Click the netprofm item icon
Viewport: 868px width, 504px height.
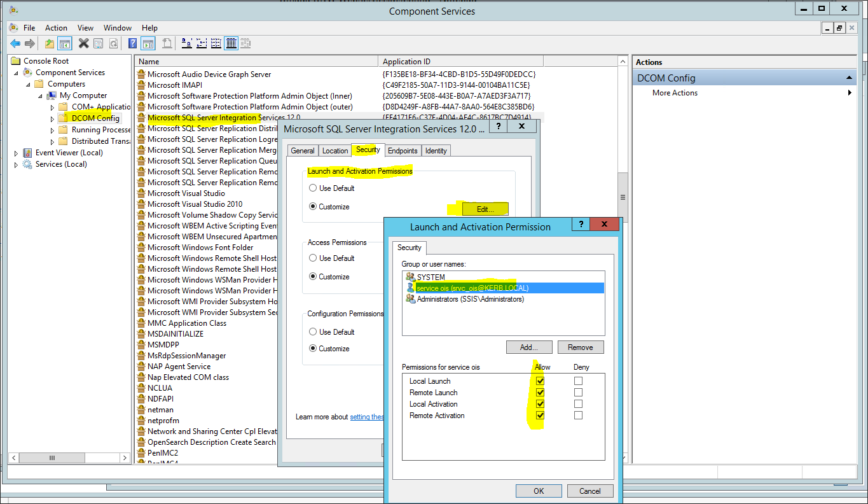point(142,421)
